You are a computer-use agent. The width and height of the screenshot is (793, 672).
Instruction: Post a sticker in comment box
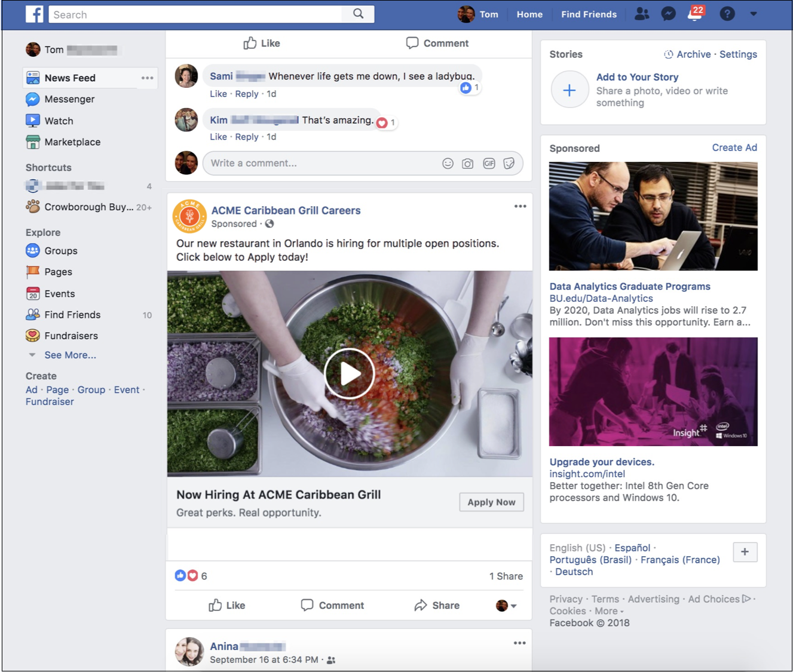[x=509, y=164]
